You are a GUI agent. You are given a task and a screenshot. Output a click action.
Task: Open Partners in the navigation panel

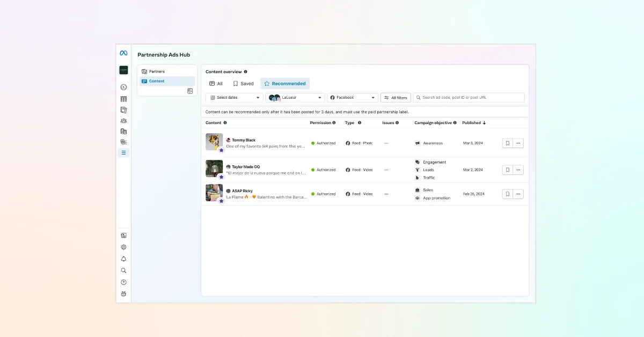tap(167, 71)
